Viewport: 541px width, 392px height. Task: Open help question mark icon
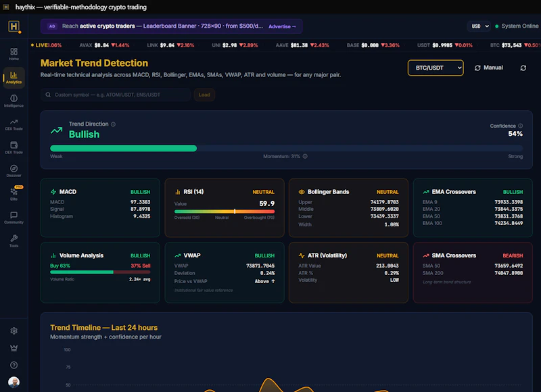[14, 365]
